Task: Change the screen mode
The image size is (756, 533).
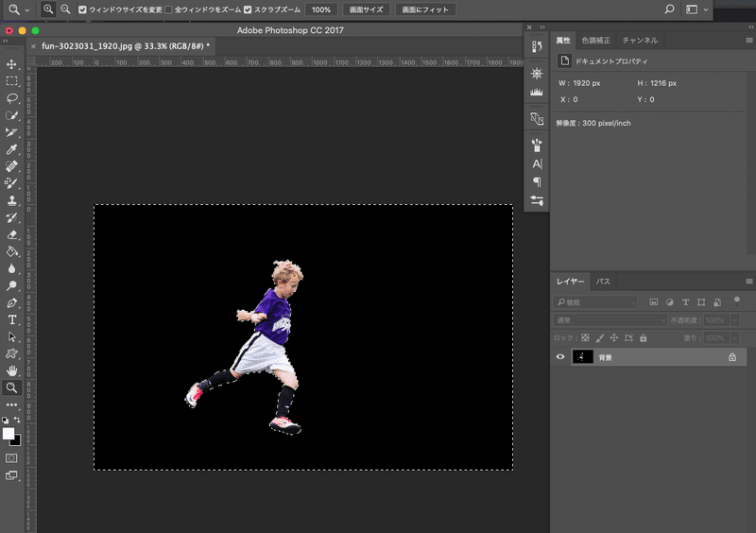Action: (x=11, y=475)
